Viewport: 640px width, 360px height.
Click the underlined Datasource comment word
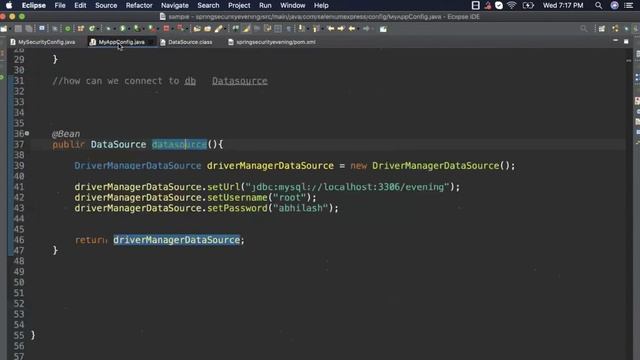tap(240, 81)
